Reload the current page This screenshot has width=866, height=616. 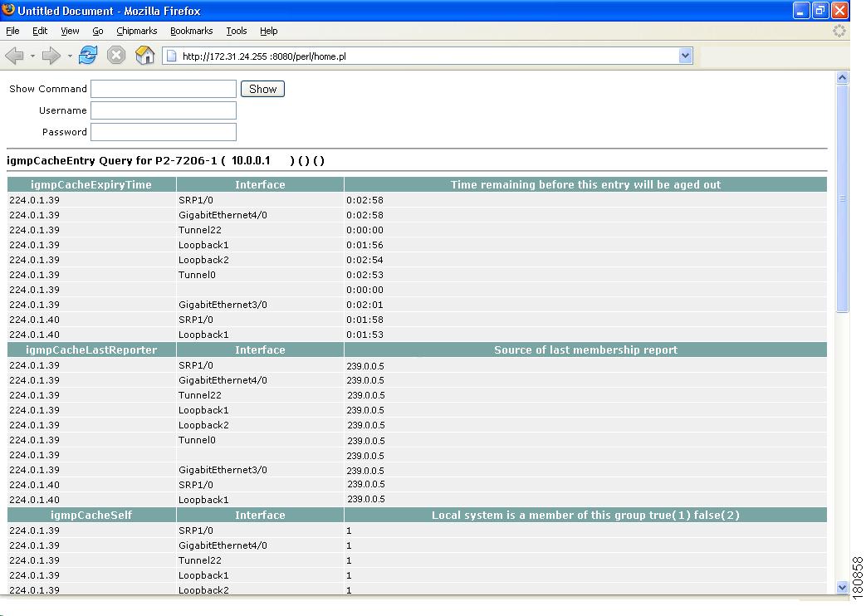pos(87,56)
